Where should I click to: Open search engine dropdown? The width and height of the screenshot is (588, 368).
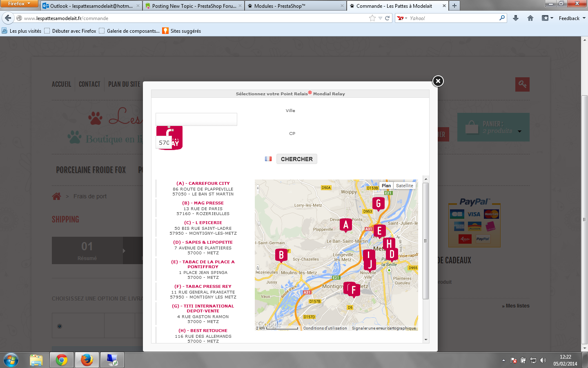pyautogui.click(x=402, y=18)
